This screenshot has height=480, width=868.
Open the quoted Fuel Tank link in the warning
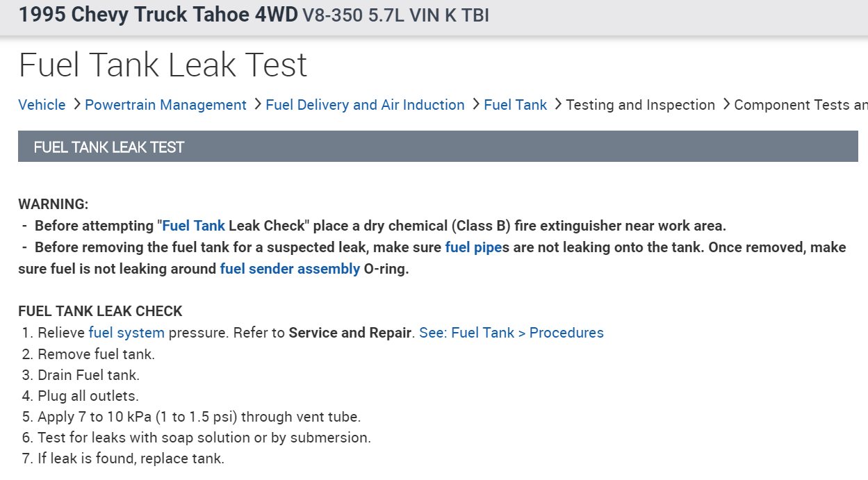pos(193,226)
